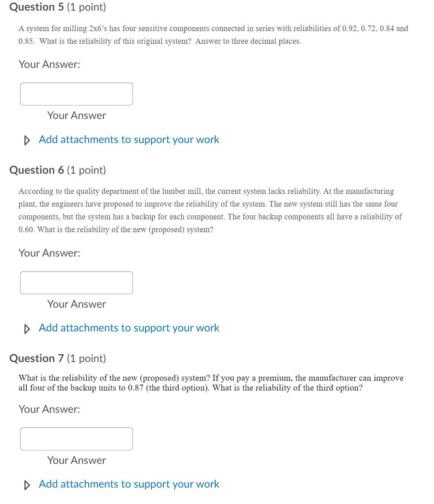Click the disclosure arrow icon beside Question 6 attachments
This screenshot has height=504, width=434.
(27, 328)
